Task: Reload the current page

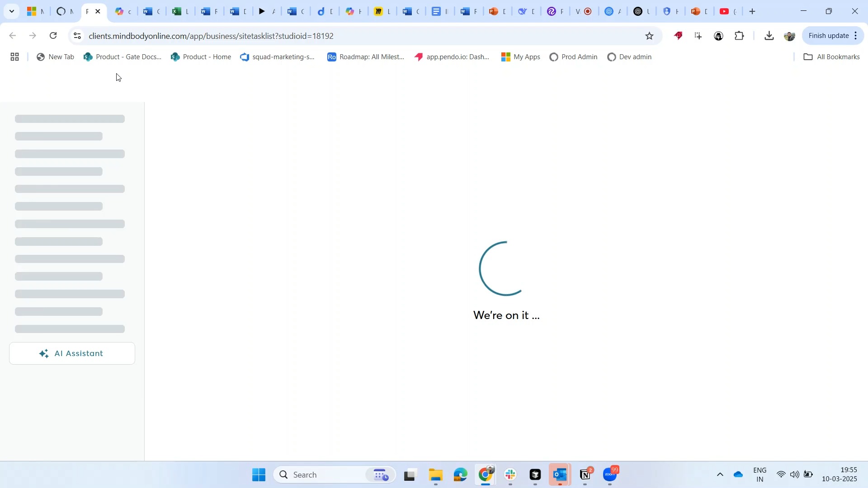Action: pos(53,36)
